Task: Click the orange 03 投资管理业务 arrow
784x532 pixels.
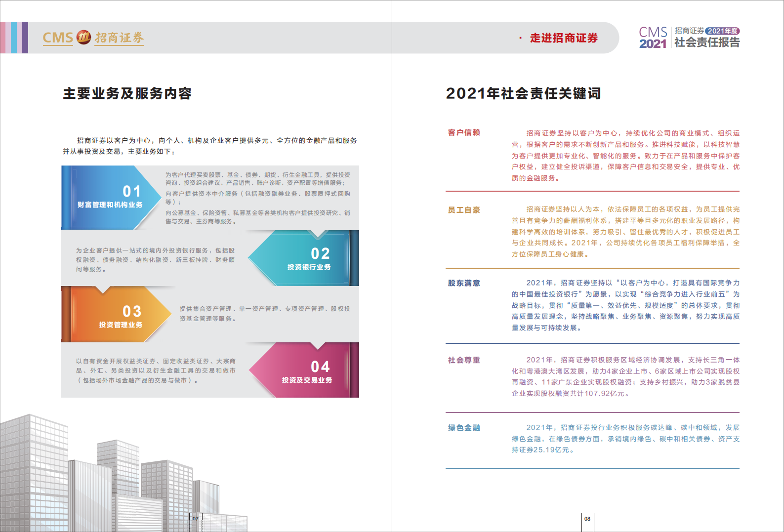Action: 117,314
